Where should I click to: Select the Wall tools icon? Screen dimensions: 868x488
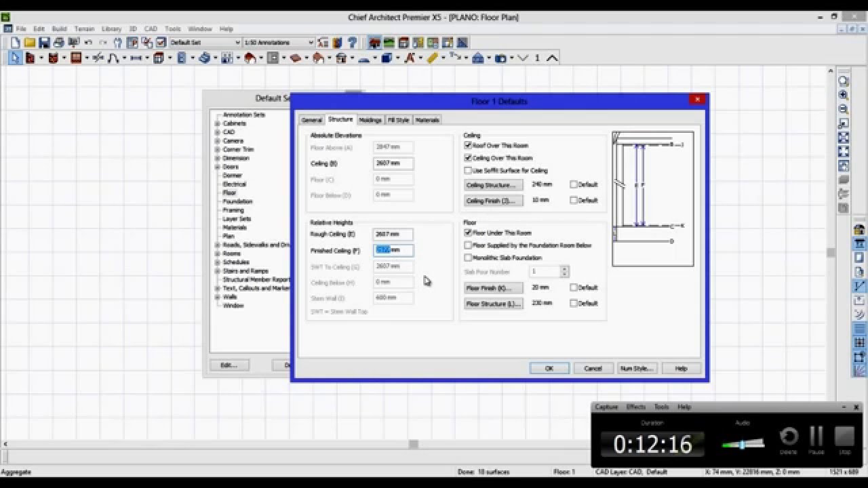30,58
